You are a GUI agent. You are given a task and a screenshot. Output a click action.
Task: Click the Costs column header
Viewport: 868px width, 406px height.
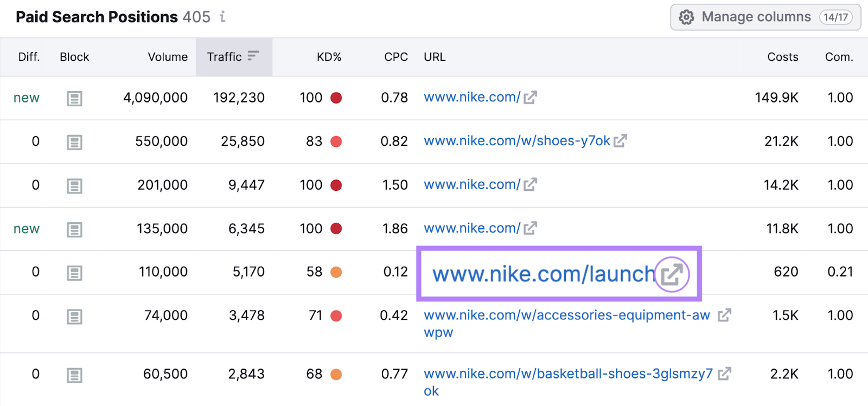tap(782, 57)
